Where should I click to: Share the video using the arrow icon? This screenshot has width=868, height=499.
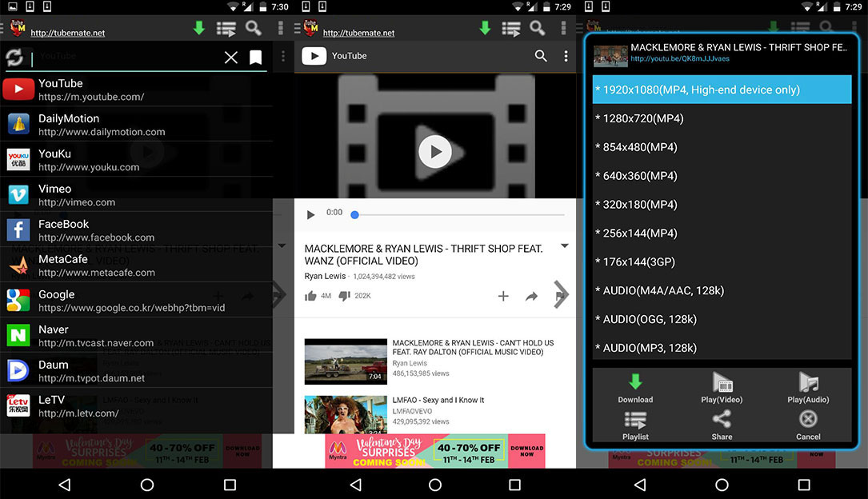point(532,297)
